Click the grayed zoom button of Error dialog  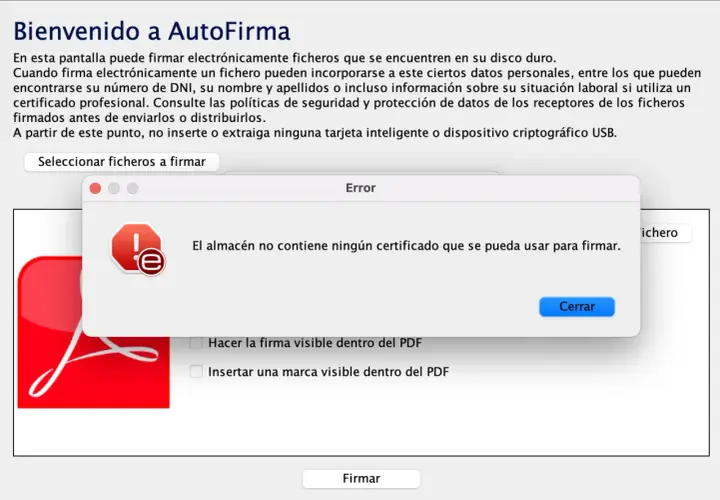point(133,188)
